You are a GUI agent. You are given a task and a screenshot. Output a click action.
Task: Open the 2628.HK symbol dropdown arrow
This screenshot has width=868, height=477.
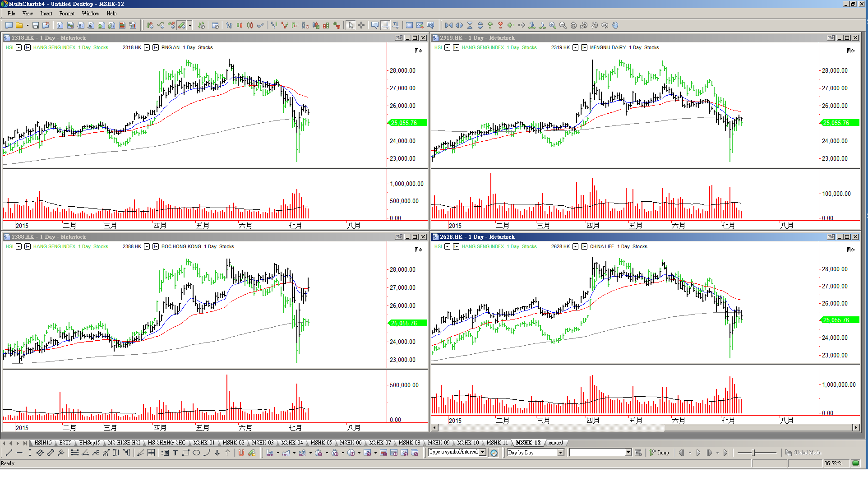point(575,246)
